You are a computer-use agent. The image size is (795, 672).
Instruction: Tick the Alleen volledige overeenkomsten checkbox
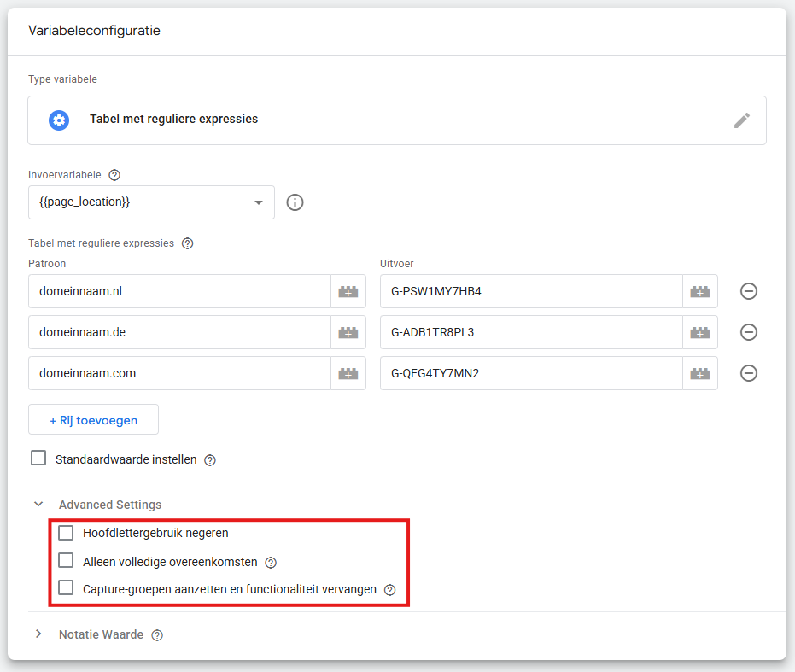(66, 561)
